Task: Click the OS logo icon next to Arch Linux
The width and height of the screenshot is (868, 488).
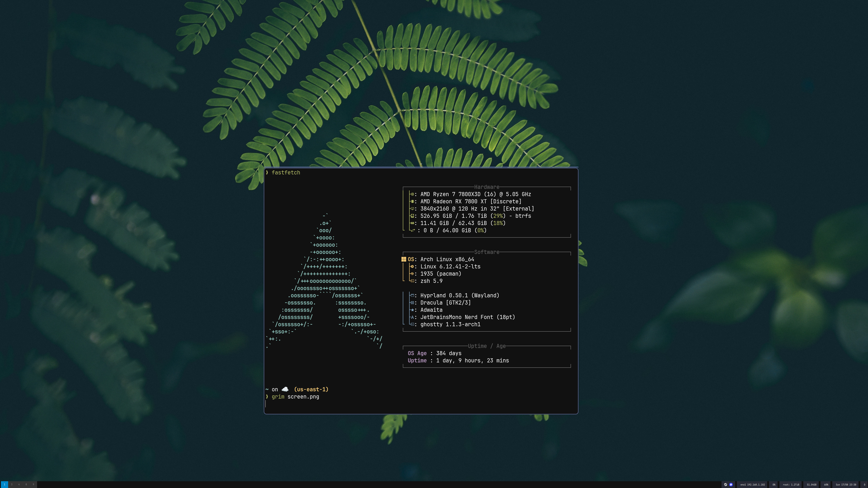Action: (x=404, y=259)
